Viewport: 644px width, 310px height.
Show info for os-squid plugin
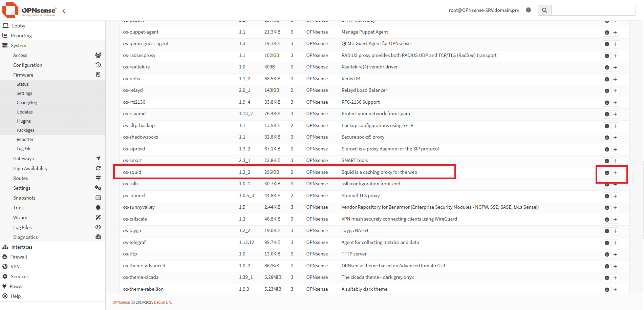(x=607, y=173)
